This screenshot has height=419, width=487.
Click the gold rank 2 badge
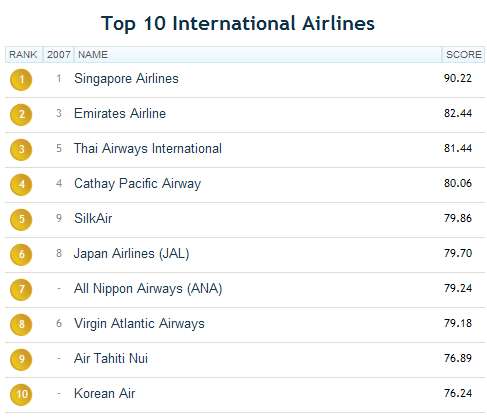[21, 115]
